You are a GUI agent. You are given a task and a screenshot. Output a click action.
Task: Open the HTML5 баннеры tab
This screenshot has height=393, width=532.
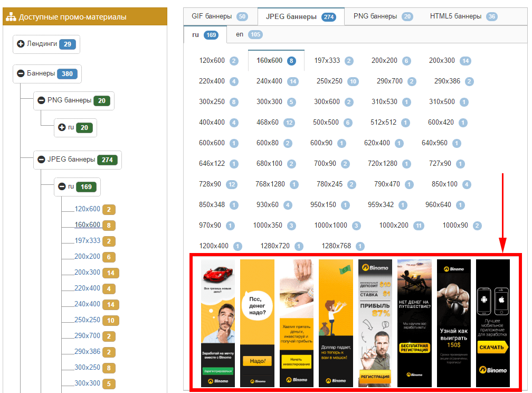(463, 16)
